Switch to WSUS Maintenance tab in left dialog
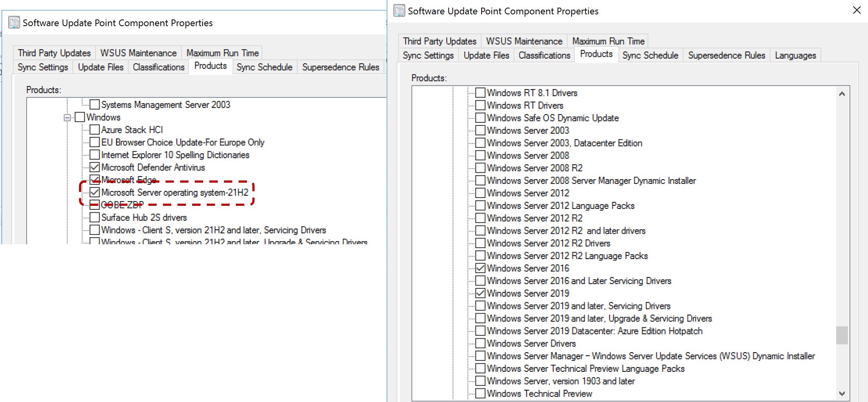Viewport: 868px width, 402px height. click(x=138, y=53)
